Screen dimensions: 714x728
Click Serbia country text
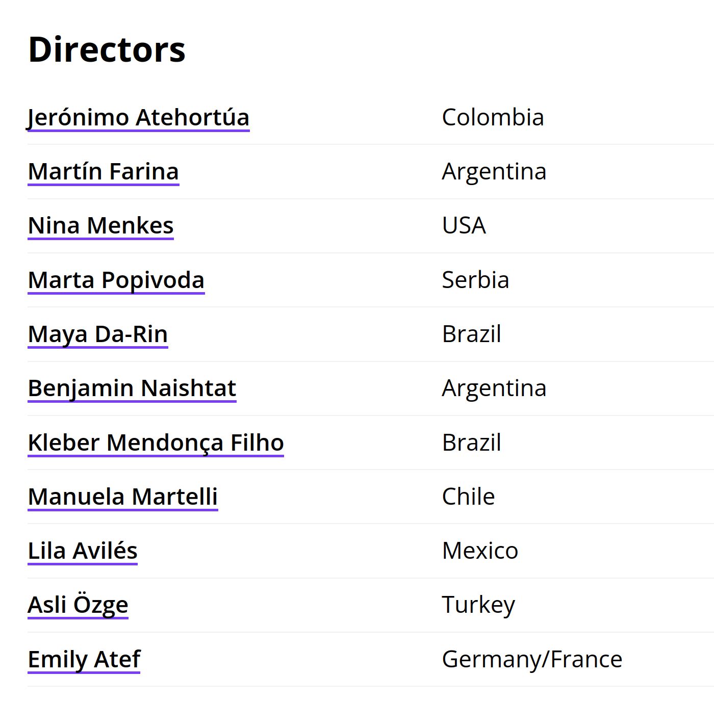(475, 280)
